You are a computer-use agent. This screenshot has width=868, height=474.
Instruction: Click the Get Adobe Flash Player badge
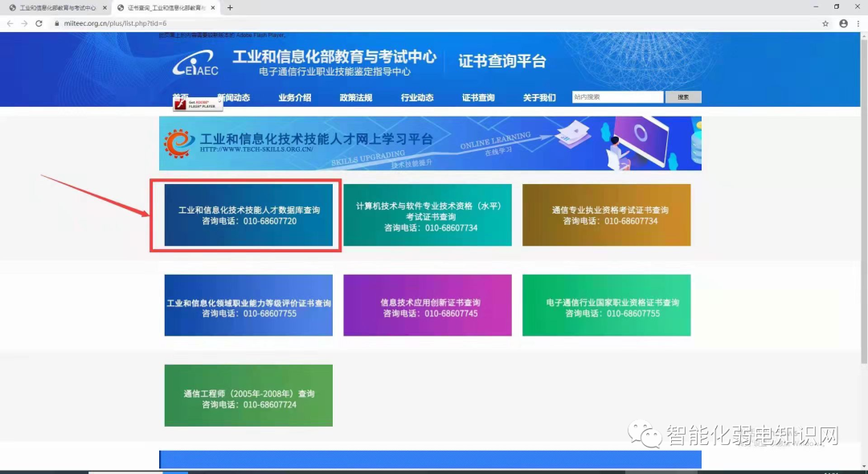pyautogui.click(x=198, y=104)
